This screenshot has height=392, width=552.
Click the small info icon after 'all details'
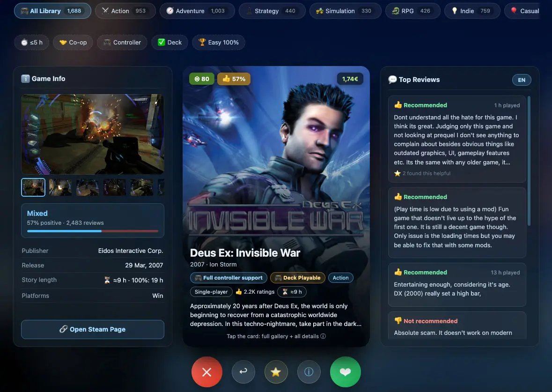[x=323, y=336]
